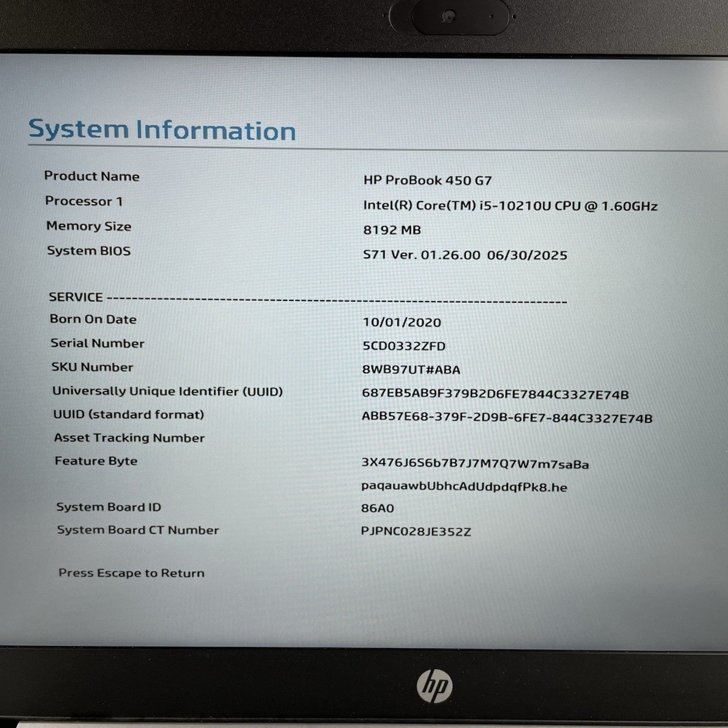Click the SERVICE section header

tap(76, 297)
